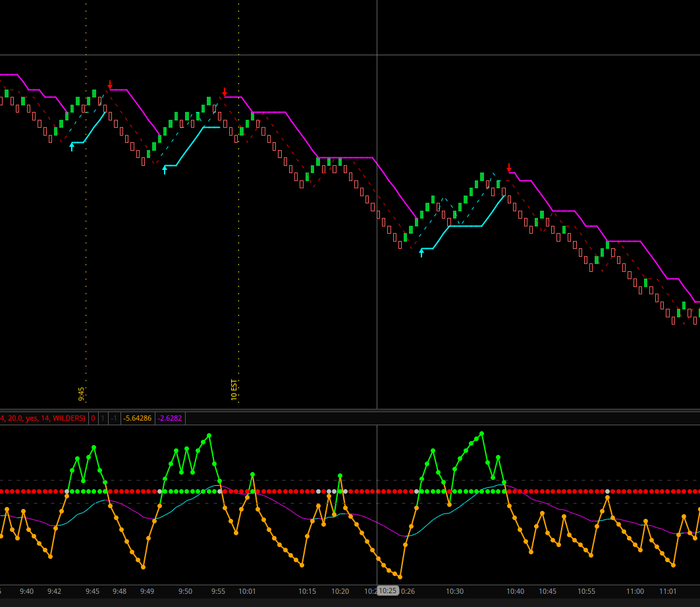The height and width of the screenshot is (607, 700).
Task: Click the cyan up arrow near 10:26
Action: click(421, 252)
